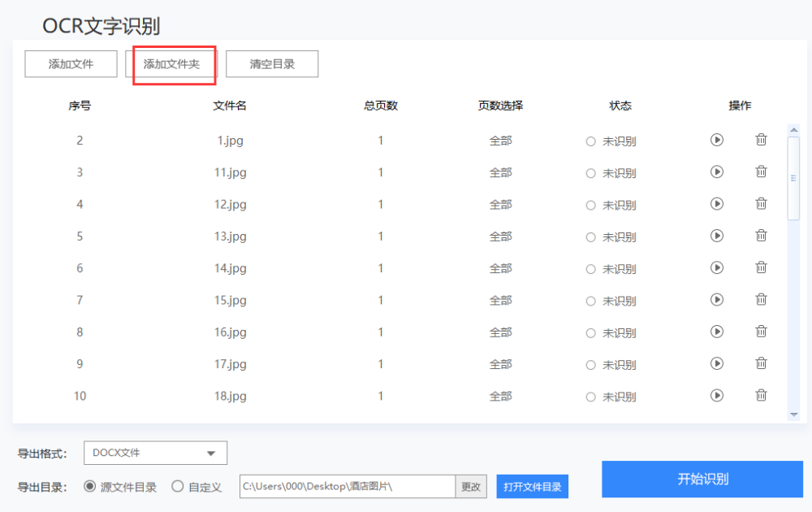
Task: Delete the 1.jpg file entry
Action: [761, 140]
